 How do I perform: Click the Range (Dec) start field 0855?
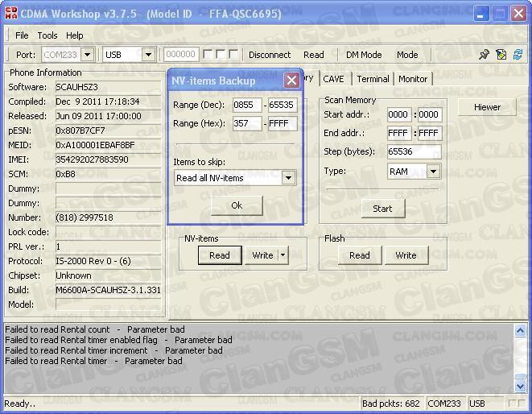pyautogui.click(x=247, y=105)
